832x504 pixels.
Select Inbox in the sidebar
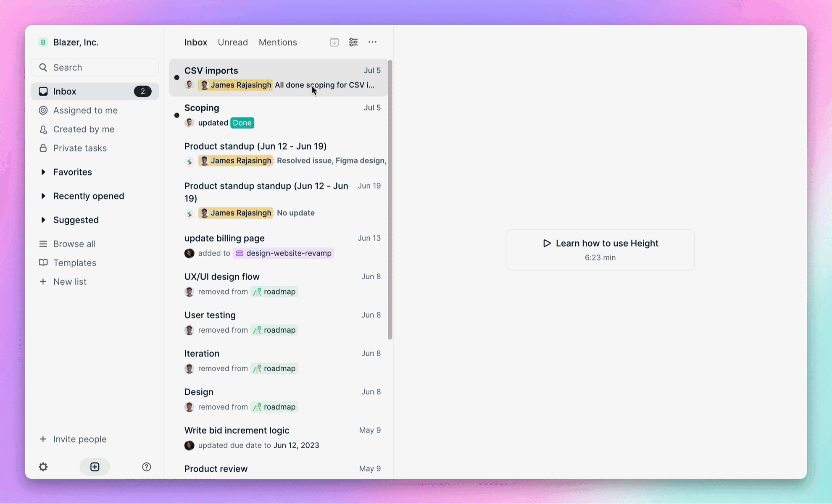pos(95,91)
